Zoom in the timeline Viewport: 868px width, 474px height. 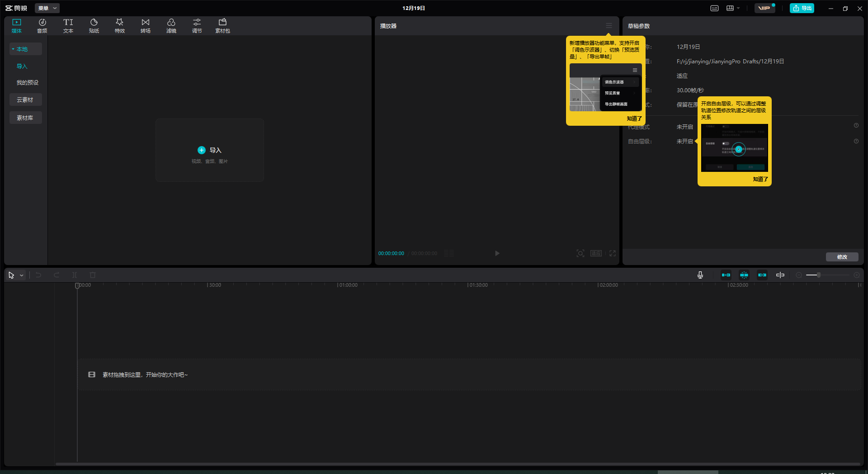[857, 275]
